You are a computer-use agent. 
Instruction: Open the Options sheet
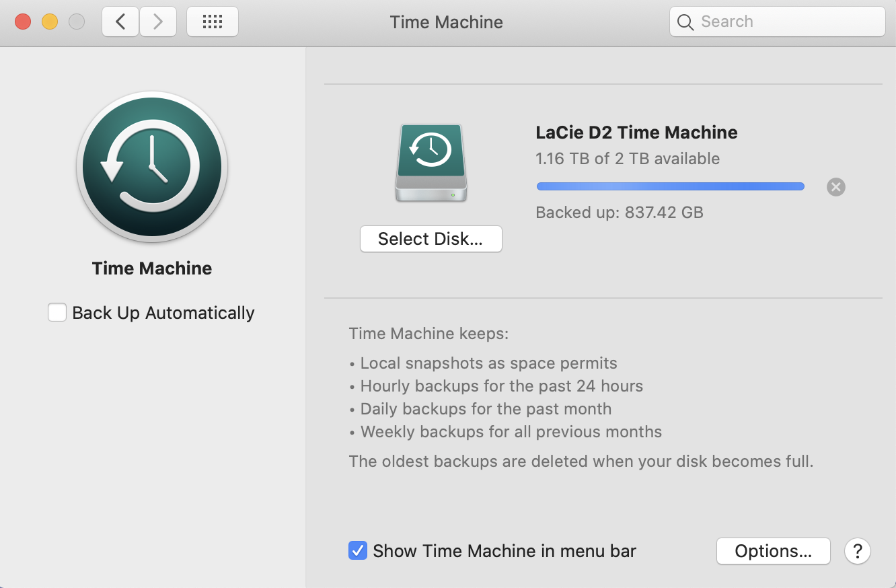tap(773, 550)
